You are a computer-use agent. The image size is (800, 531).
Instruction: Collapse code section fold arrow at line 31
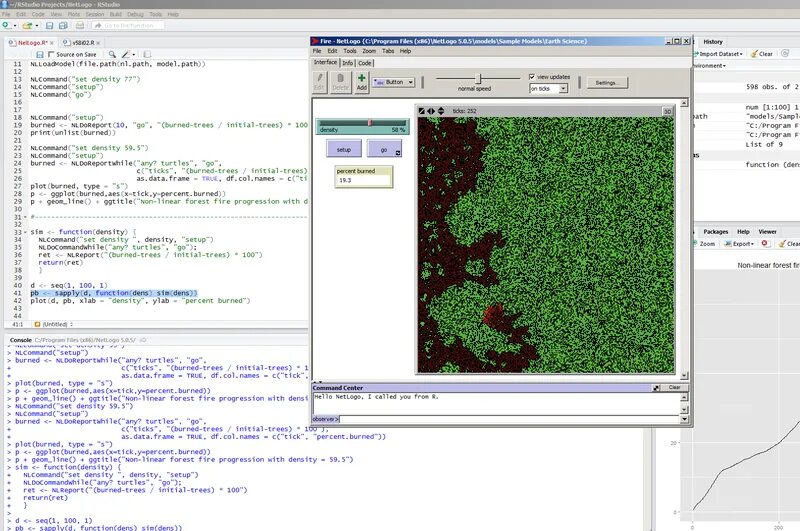(x=26, y=217)
